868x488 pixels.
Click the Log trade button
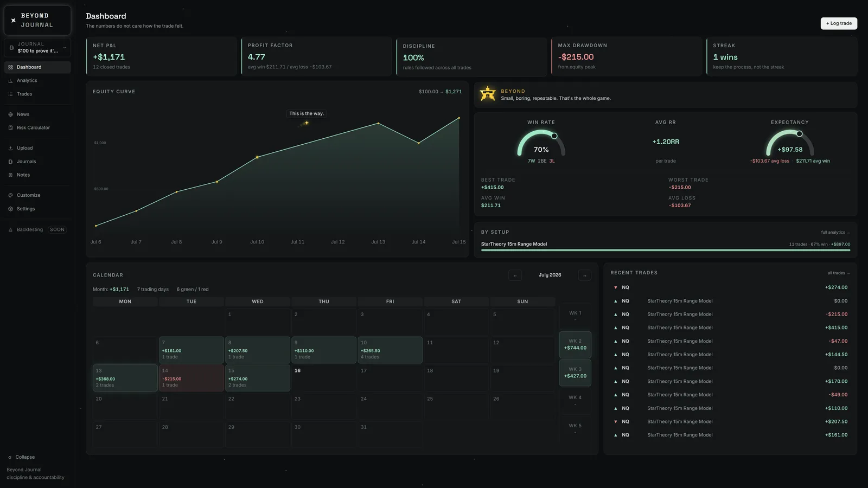click(x=839, y=23)
